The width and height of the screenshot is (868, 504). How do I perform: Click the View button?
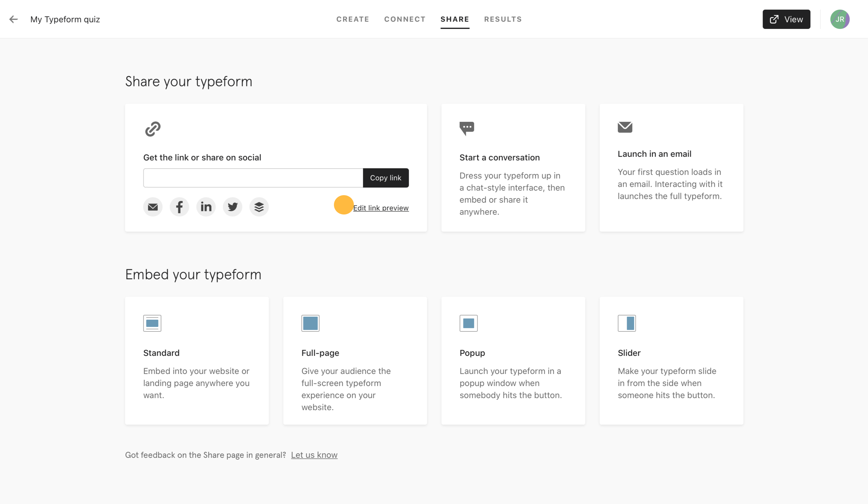coord(786,19)
